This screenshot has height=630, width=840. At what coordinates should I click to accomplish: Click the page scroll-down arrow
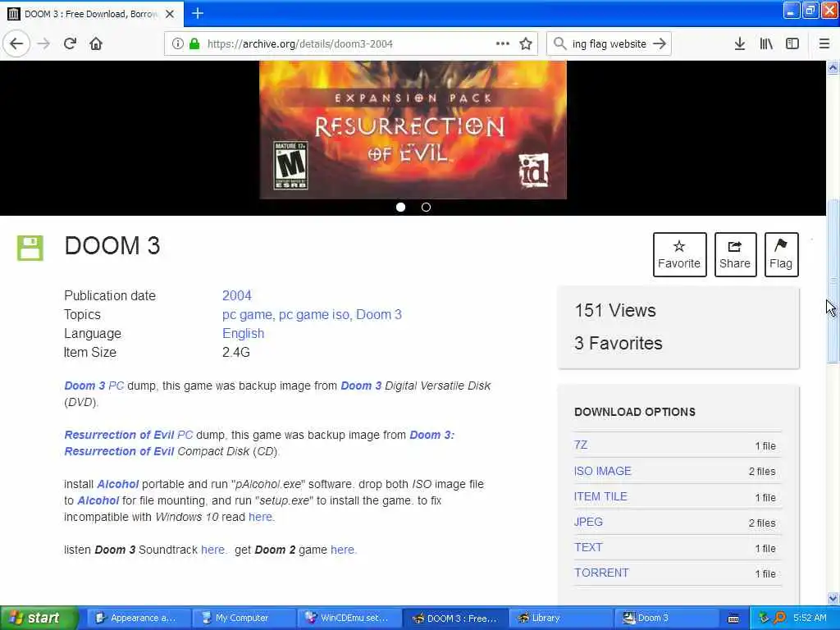coord(833,598)
